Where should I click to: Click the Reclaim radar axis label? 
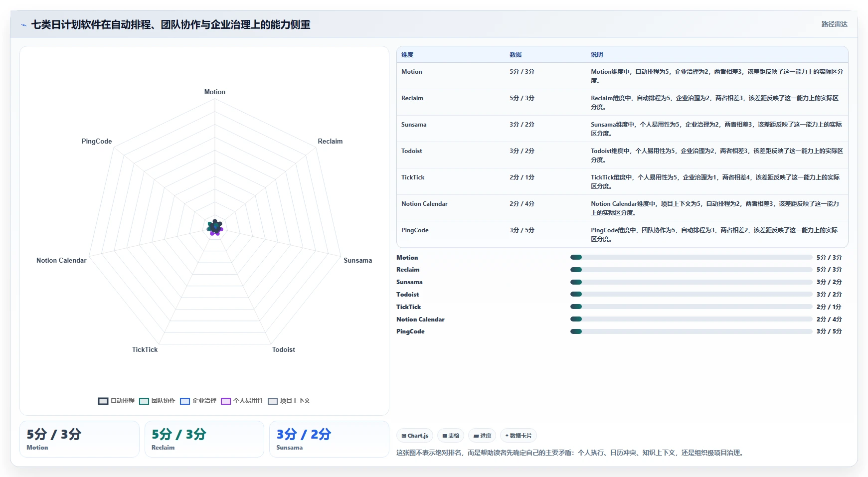coord(330,142)
